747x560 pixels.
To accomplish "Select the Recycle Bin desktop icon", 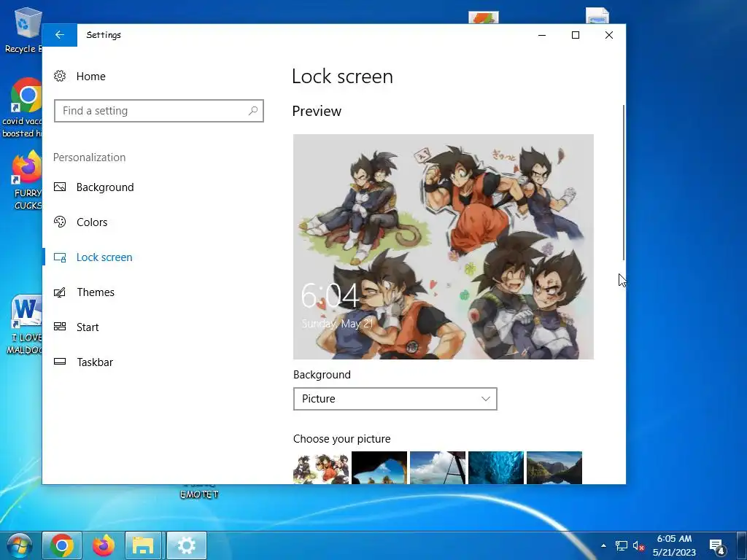I will tap(23, 31).
